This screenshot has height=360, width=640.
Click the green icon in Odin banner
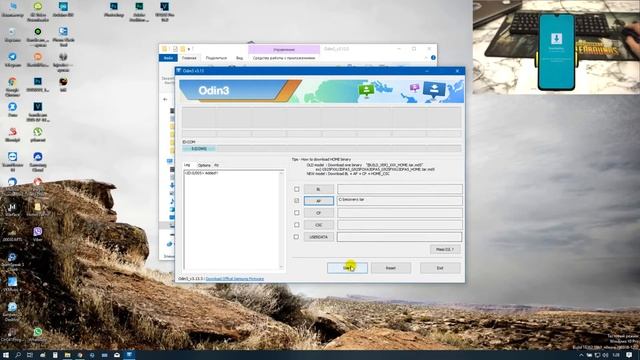[x=366, y=90]
